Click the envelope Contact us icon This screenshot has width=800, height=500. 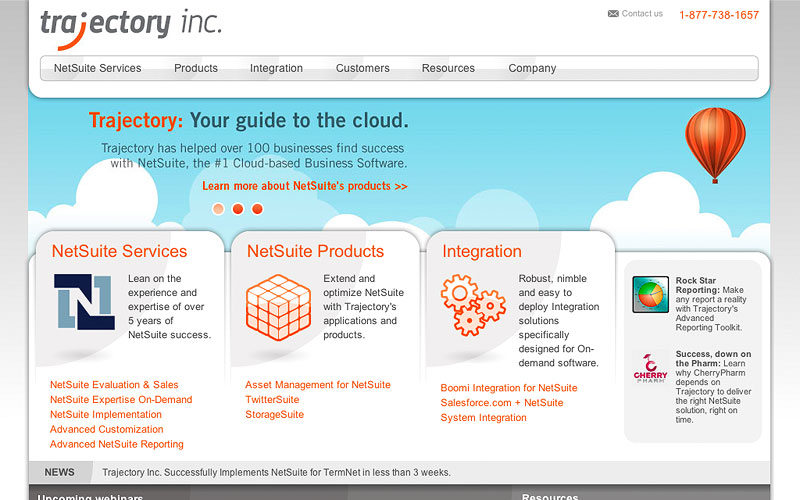pyautogui.click(x=613, y=14)
